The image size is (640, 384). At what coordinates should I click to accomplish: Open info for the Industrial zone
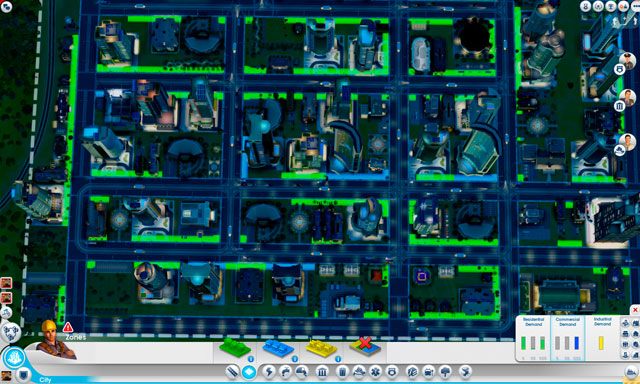(x=338, y=359)
